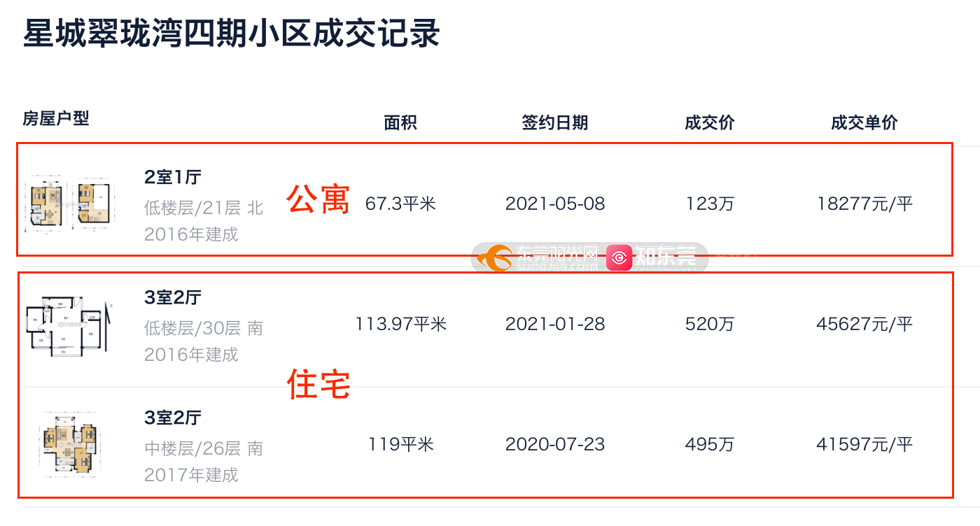Click the red 知东莞 eye icon

tap(619, 258)
